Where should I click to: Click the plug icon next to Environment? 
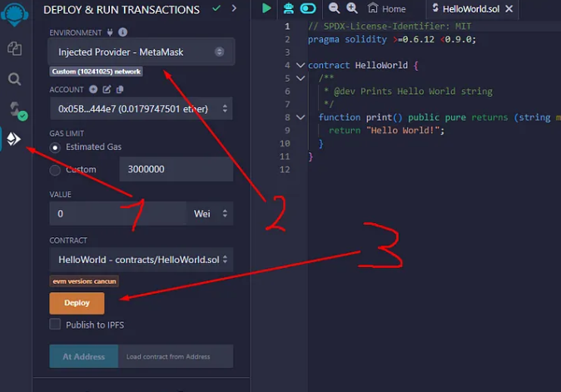(x=110, y=32)
